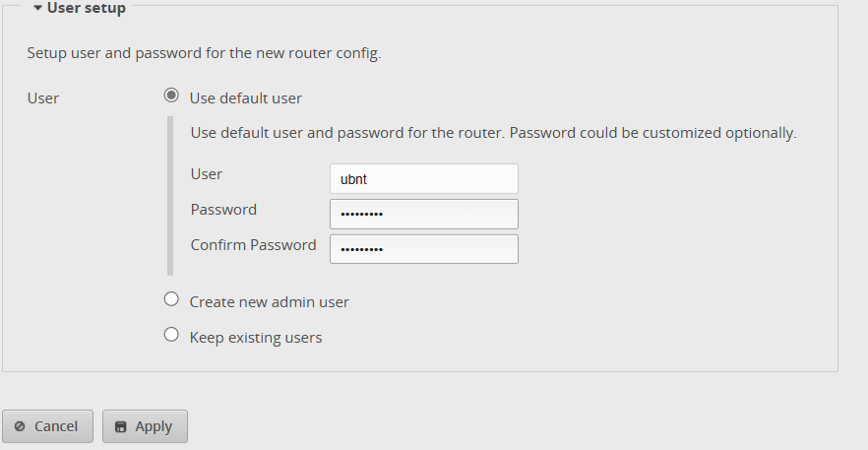Click the 'Use default user' option label
868x450 pixels.
click(245, 98)
